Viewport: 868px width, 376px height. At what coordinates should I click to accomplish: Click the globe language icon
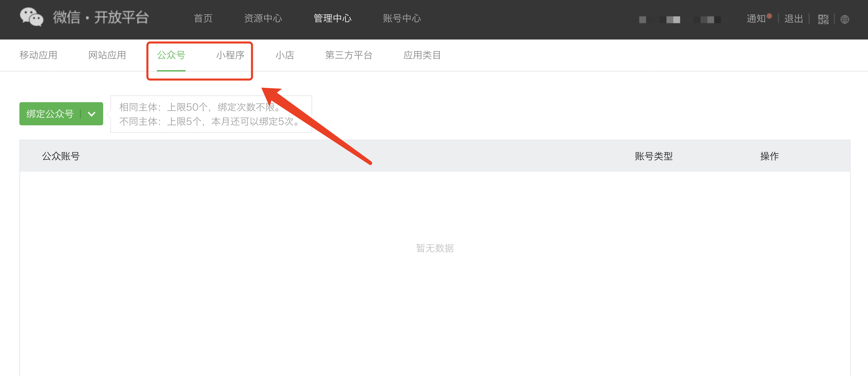845,19
